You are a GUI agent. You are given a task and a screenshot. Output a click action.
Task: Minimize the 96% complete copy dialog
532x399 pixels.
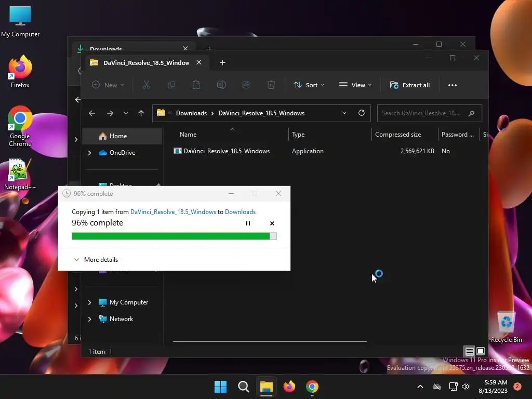[231, 193]
